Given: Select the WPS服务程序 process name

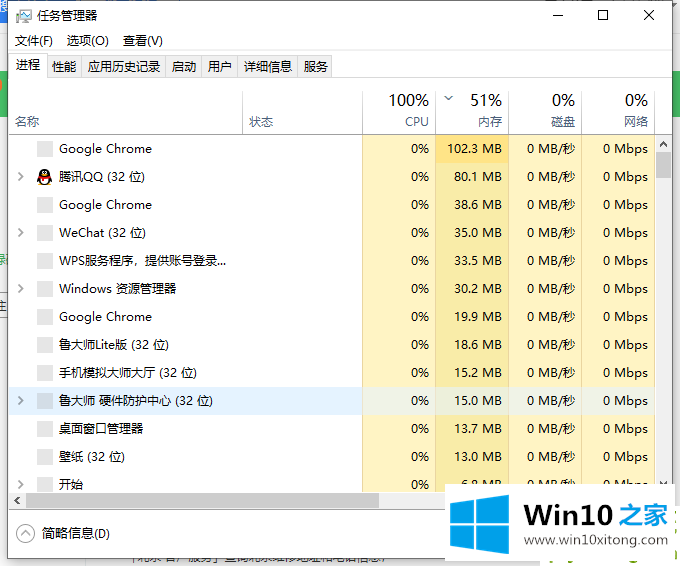Looking at the screenshot, I should coord(142,261).
